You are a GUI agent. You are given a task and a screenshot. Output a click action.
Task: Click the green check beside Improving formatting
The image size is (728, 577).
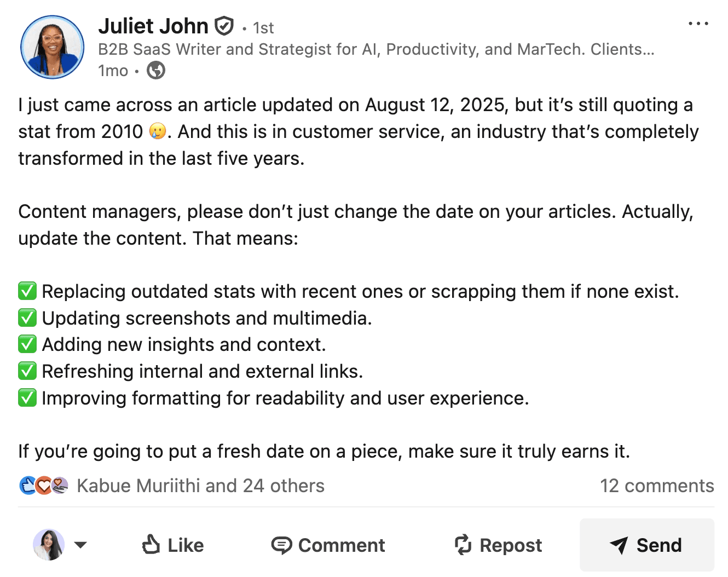coord(27,398)
